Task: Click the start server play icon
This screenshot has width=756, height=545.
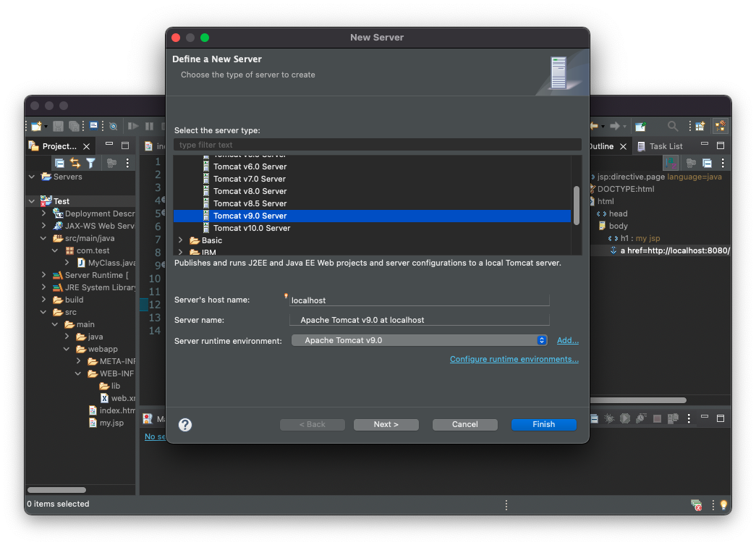Action: pyautogui.click(x=625, y=418)
